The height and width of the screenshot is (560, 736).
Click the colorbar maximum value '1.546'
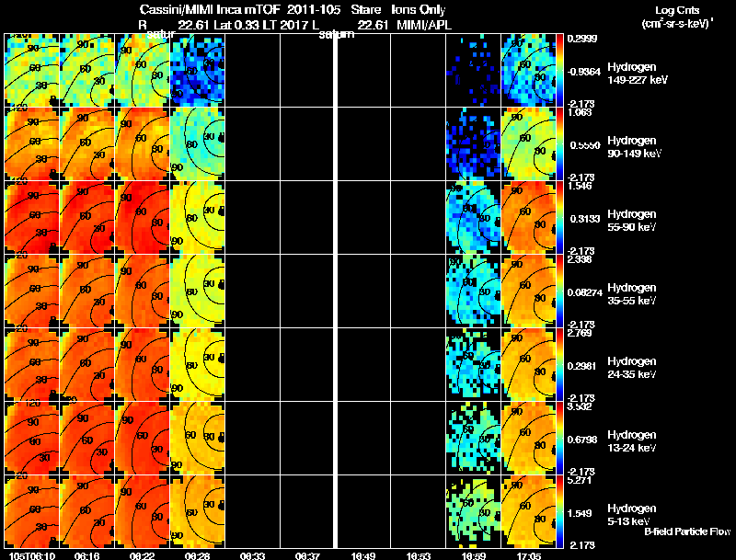pyautogui.click(x=580, y=186)
